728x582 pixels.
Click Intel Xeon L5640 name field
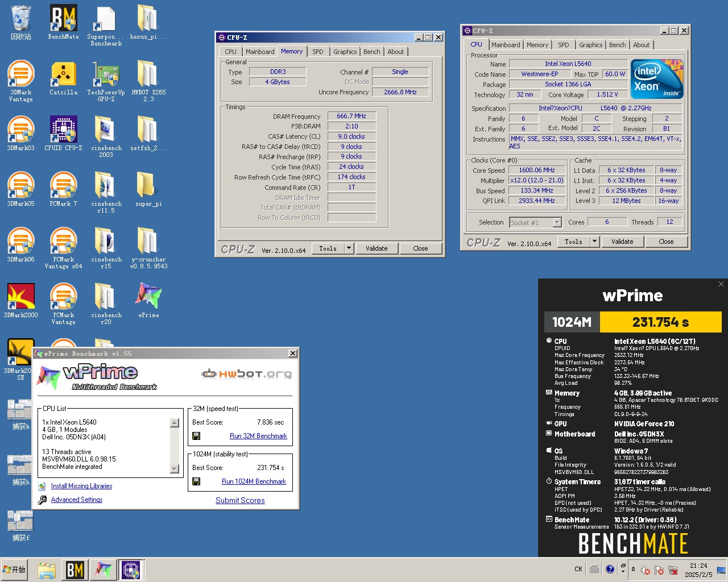pyautogui.click(x=568, y=64)
